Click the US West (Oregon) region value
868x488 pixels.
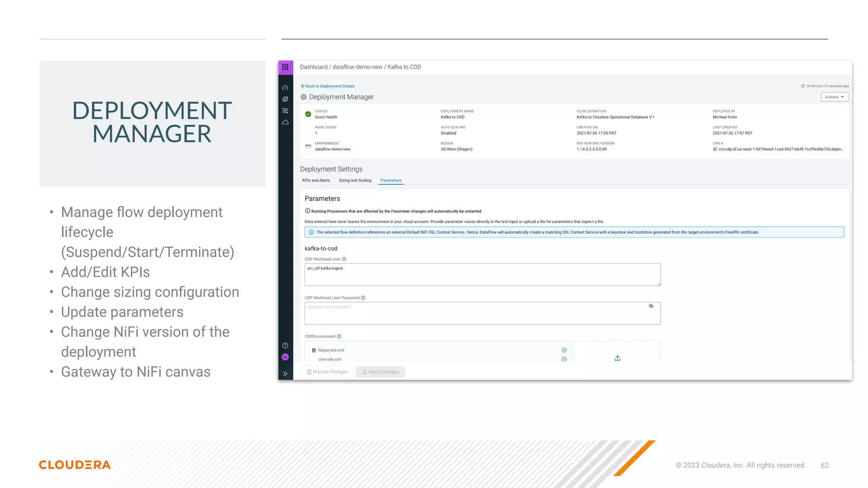pos(456,149)
